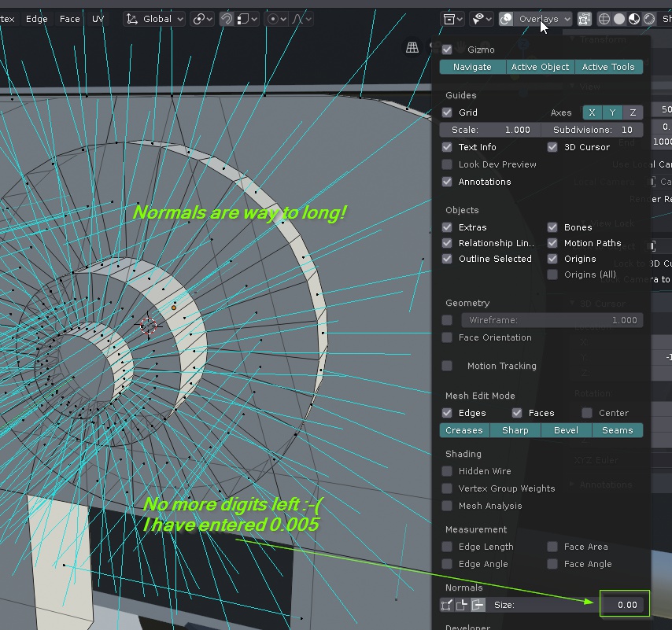Switch to Solid shading mode
Screen dimensions: 672x630
pyautogui.click(x=618, y=19)
